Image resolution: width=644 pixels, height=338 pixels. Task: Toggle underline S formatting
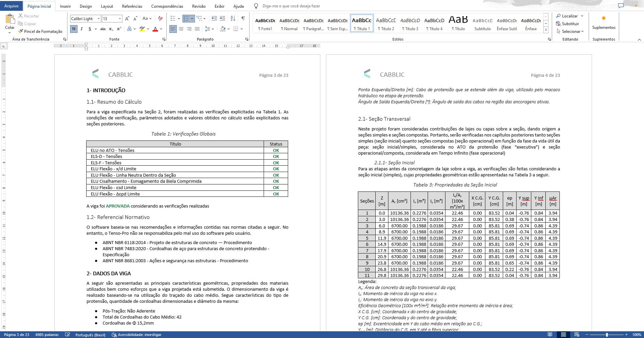tap(90, 29)
